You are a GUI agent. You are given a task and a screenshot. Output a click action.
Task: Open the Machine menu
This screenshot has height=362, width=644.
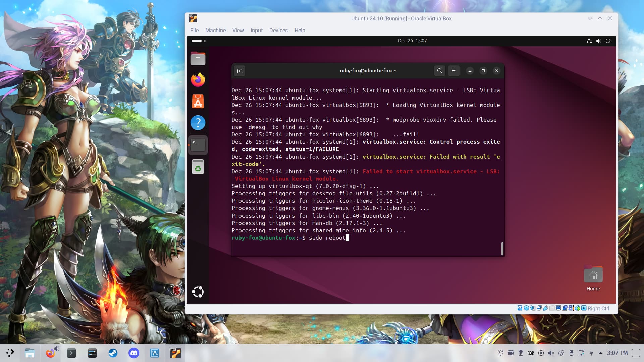(215, 31)
